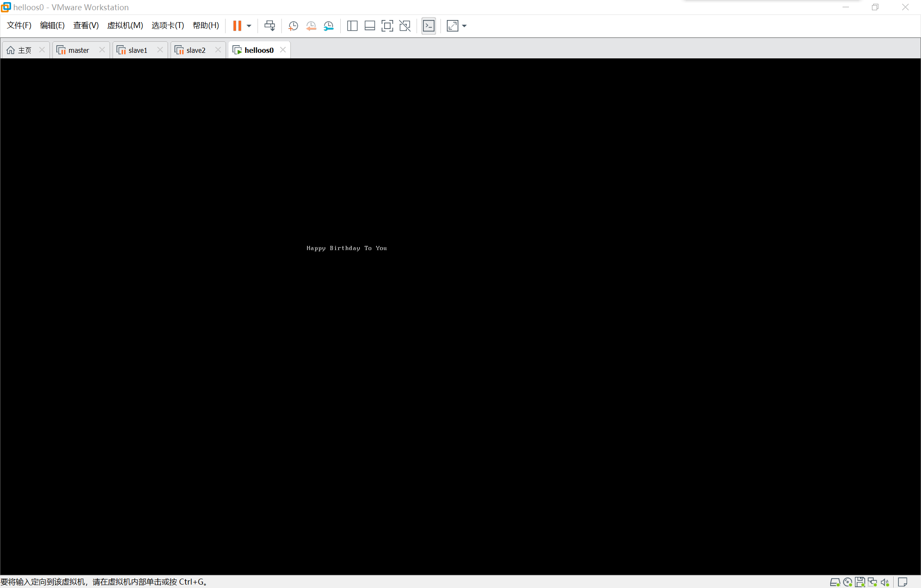Enter full screen mode
Viewport: 921px width, 588px height.
387,26
